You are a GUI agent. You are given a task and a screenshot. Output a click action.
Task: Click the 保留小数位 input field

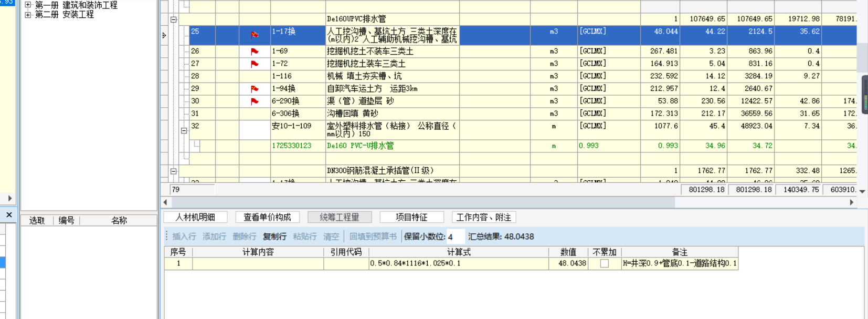pyautogui.click(x=455, y=237)
